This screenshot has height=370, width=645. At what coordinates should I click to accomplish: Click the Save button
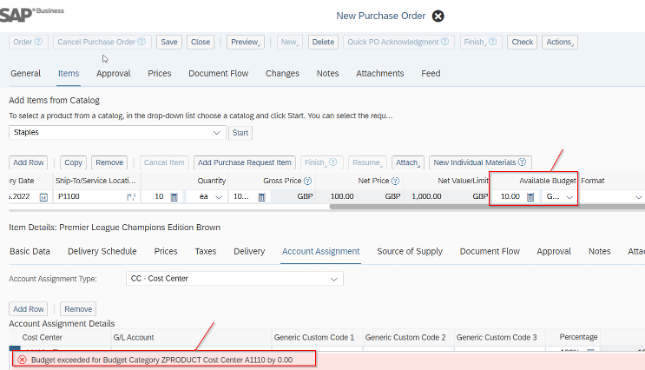pos(169,42)
